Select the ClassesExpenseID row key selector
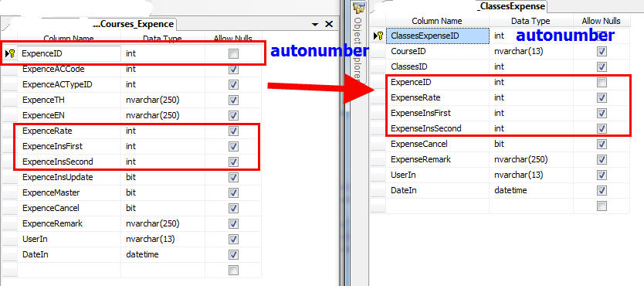 pyautogui.click(x=378, y=36)
